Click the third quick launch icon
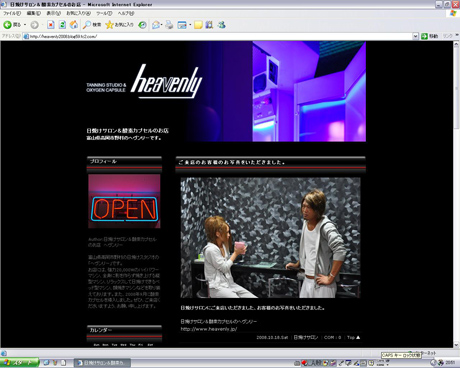This screenshot has width=460, height=368. click(63, 363)
